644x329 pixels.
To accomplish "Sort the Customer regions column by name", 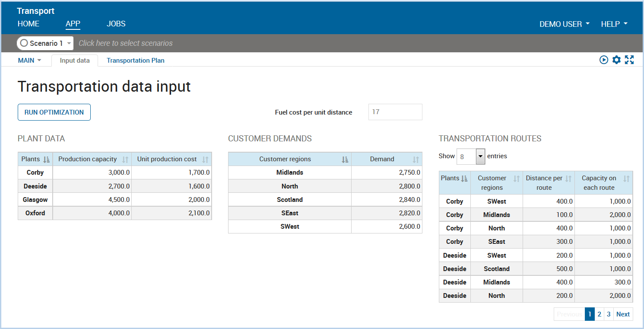I will click(x=345, y=159).
